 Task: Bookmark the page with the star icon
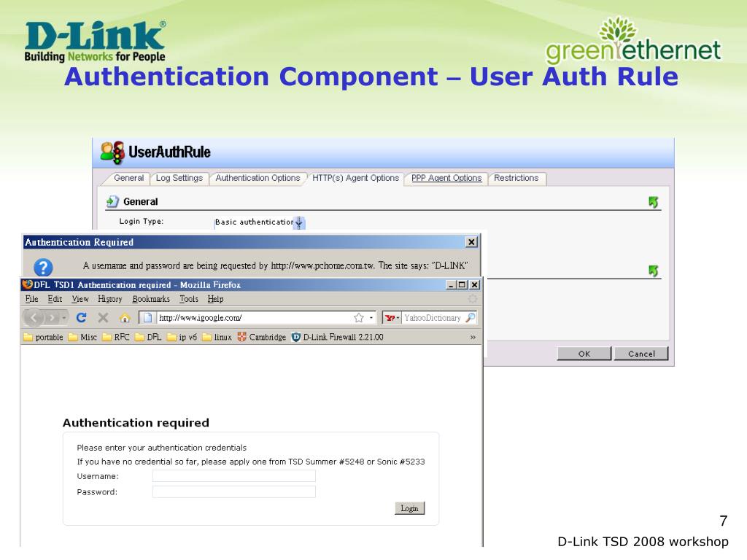[x=359, y=318]
